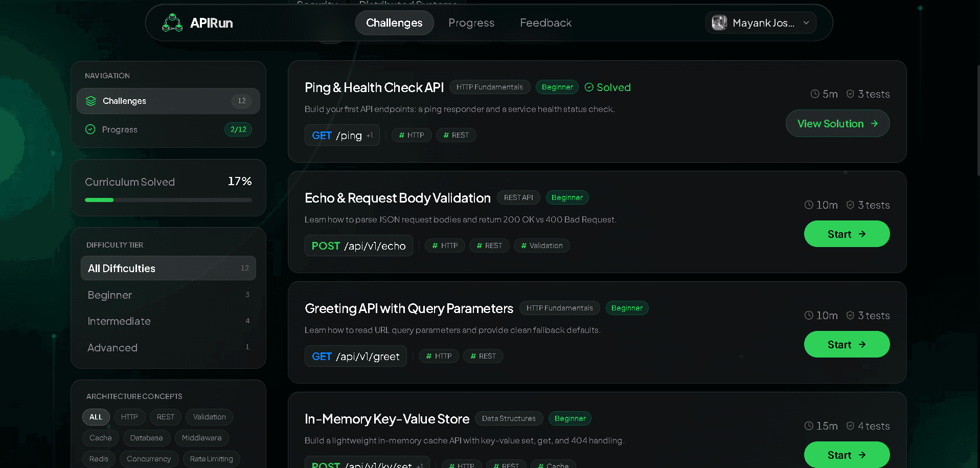Viewport: 980px width, 468px height.
Task: Filter by Advanced difficulty tier
Action: coord(168,347)
